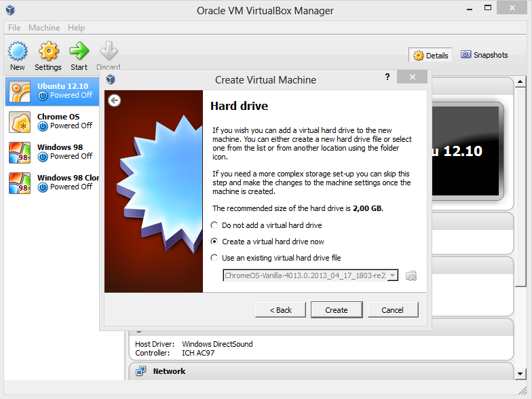This screenshot has height=399, width=532.
Task: Select 'Create a virtual hard drive now' option
Action: click(267, 242)
